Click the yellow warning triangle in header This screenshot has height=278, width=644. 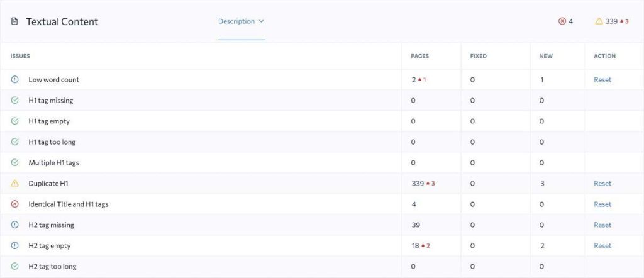click(599, 21)
